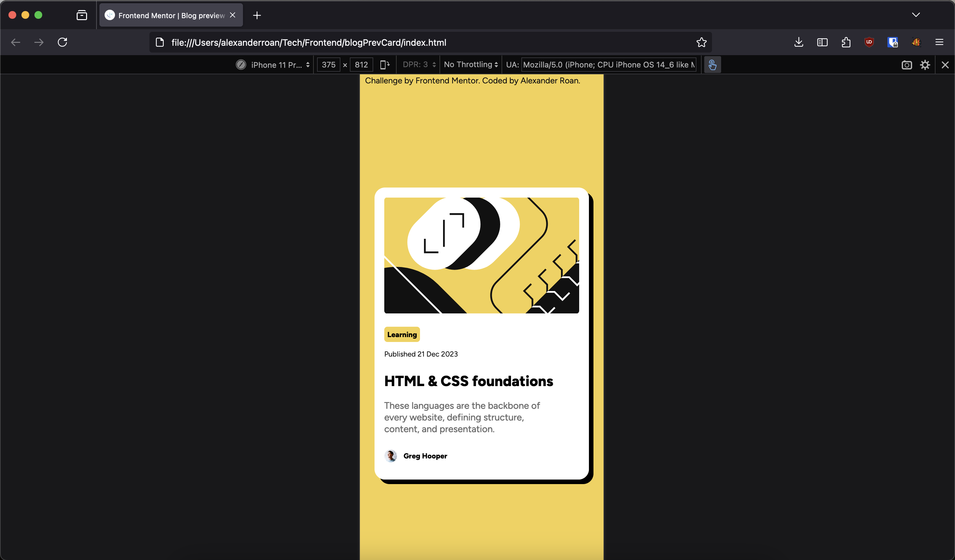Click the Learning tag on the card
The height and width of the screenshot is (560, 955).
402,334
